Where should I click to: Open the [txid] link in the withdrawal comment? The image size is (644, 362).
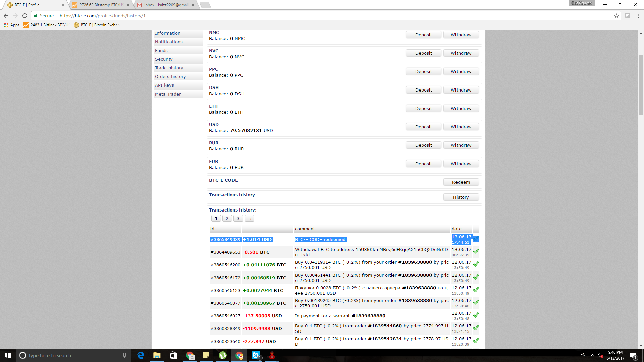305,255
